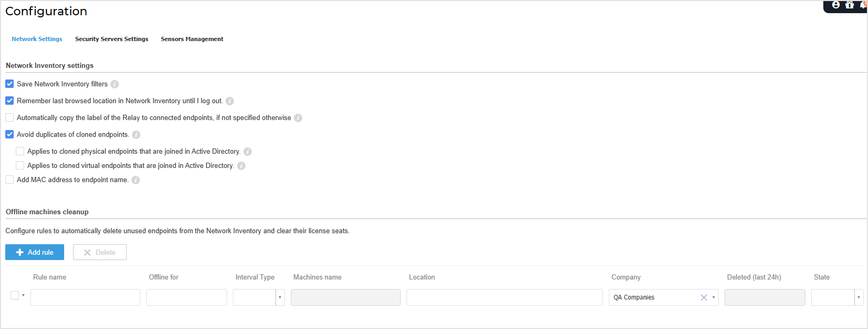Click the Rule name column header
The height and width of the screenshot is (329, 868).
click(49, 277)
